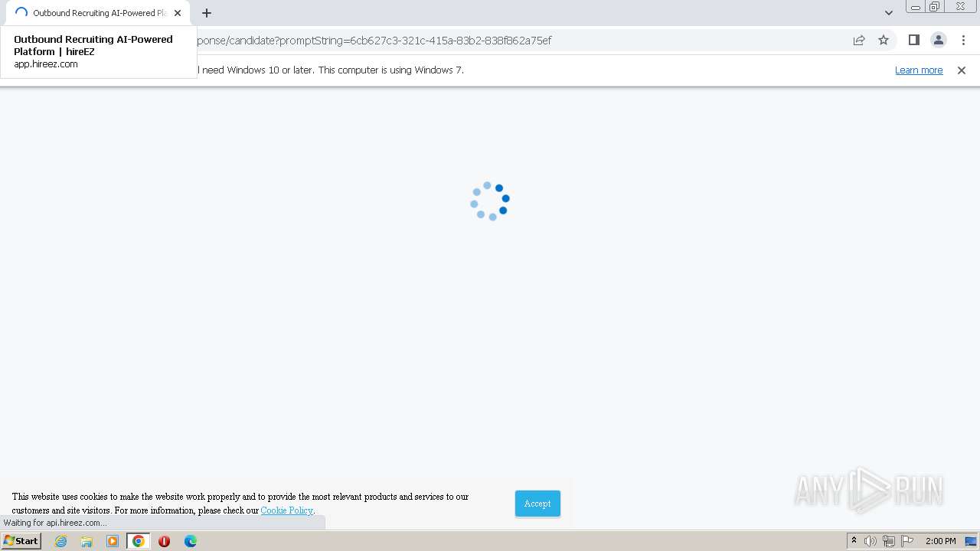Click the address bar URL
This screenshot has height=551, width=980.
click(x=375, y=41)
